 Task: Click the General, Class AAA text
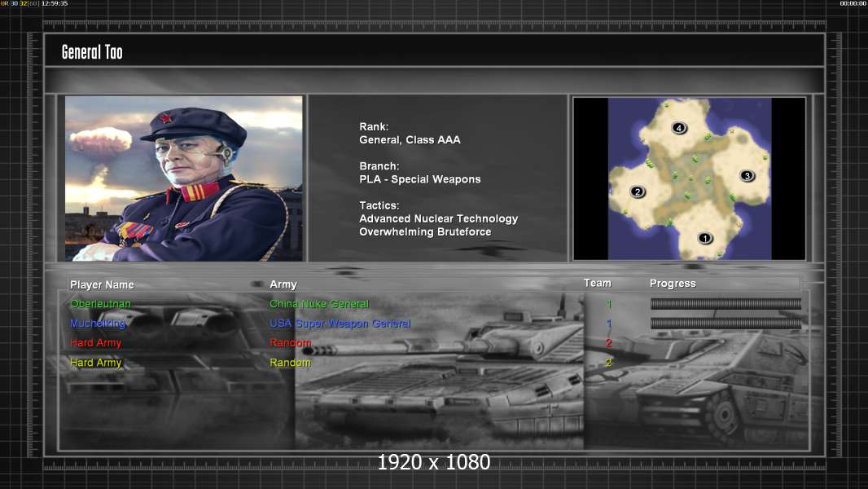tap(410, 140)
